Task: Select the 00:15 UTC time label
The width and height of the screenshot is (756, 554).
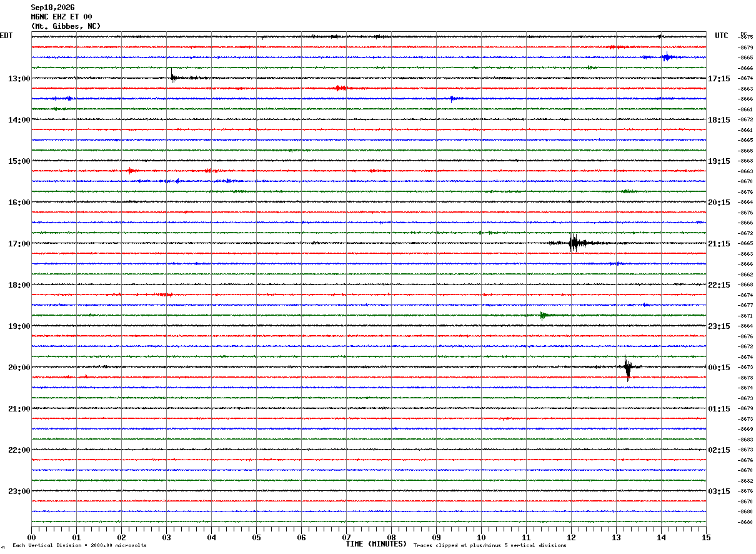Action: coord(719,368)
